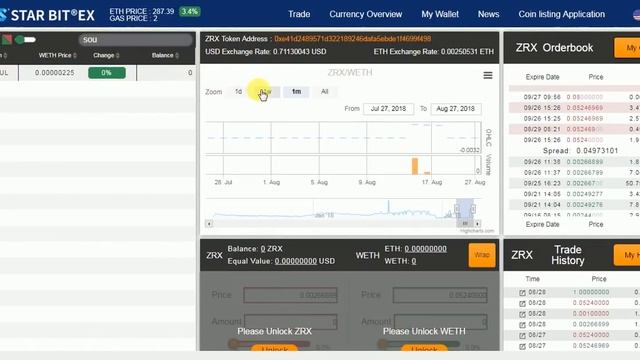This screenshot has height=360, width=640.
Task: Select orderbook row 09/26 11:38
Action: [x=574, y=162]
